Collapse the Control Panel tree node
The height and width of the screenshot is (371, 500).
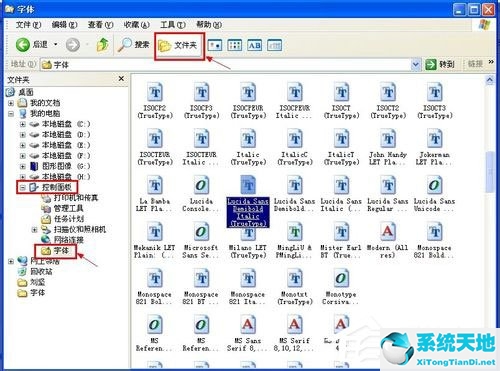(x=22, y=187)
